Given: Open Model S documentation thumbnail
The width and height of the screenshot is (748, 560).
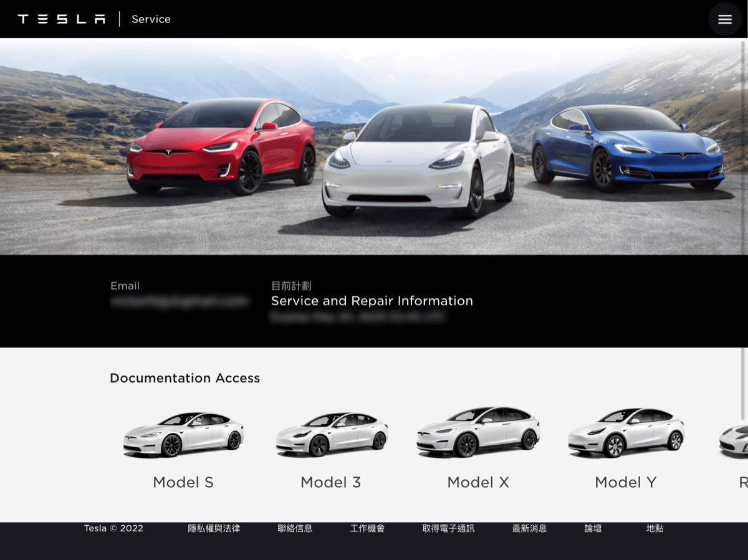Looking at the screenshot, I should click(x=183, y=434).
